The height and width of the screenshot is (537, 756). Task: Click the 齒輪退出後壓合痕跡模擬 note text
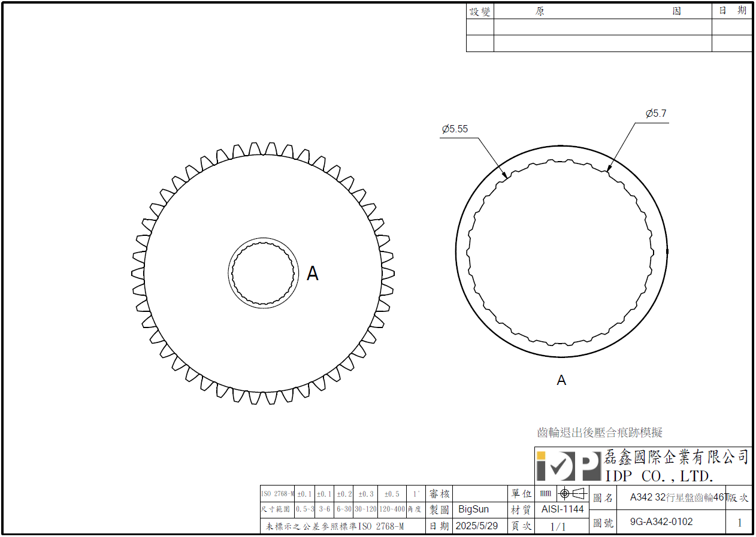pyautogui.click(x=600, y=432)
